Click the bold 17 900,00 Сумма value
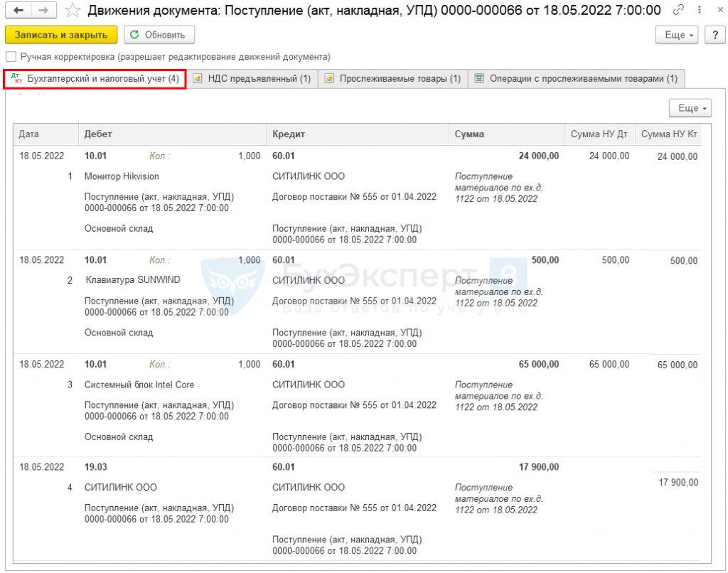728x573 pixels. (539, 467)
